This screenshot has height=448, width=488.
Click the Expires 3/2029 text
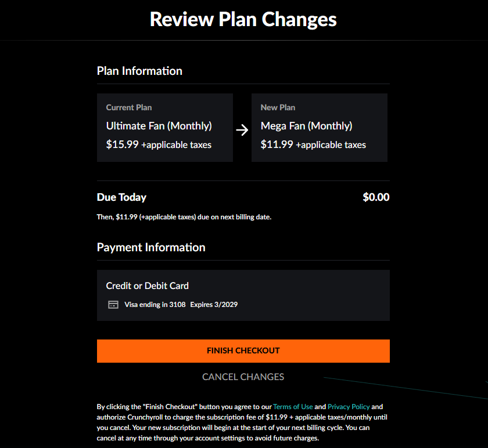[214, 304]
